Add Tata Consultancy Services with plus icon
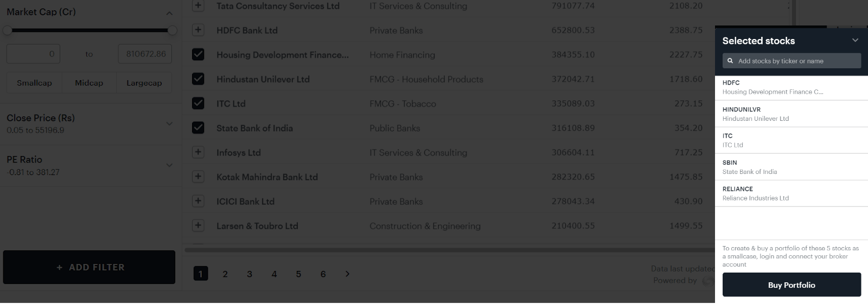Screen dimensions: 868x304 198,6
